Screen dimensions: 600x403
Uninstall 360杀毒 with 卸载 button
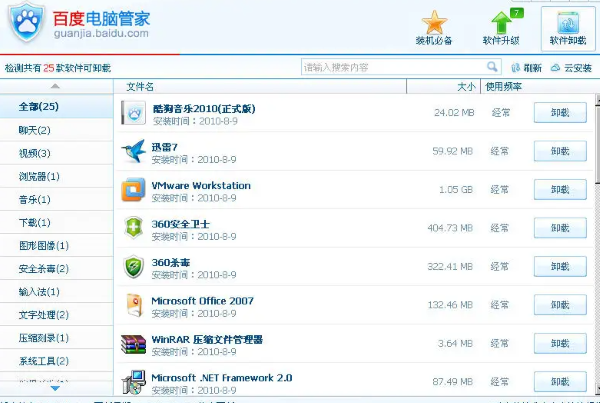[560, 266]
